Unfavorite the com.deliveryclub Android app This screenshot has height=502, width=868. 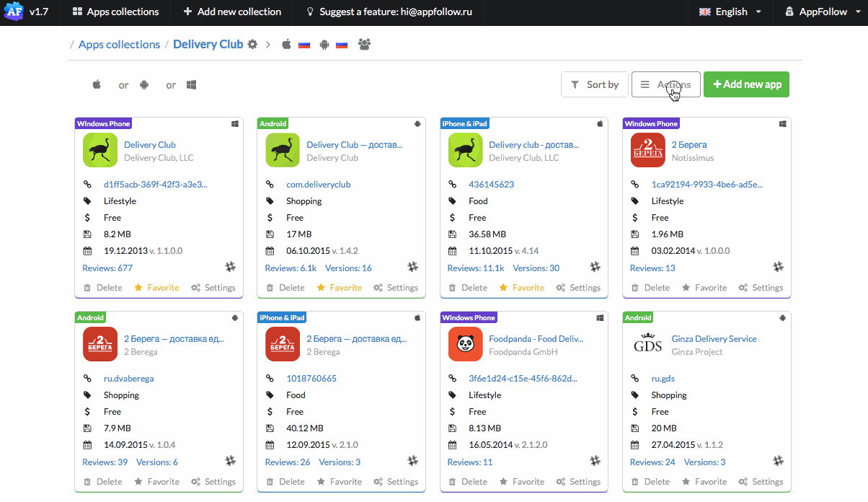click(339, 288)
